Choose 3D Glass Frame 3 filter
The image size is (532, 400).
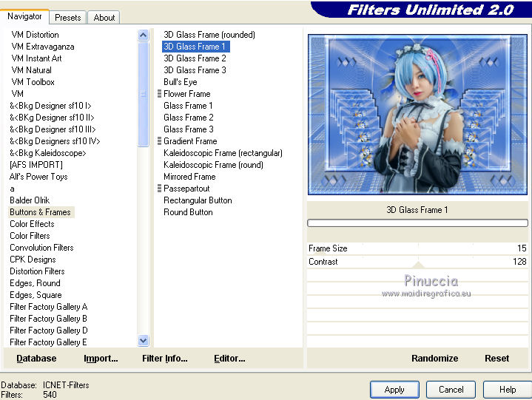195,70
